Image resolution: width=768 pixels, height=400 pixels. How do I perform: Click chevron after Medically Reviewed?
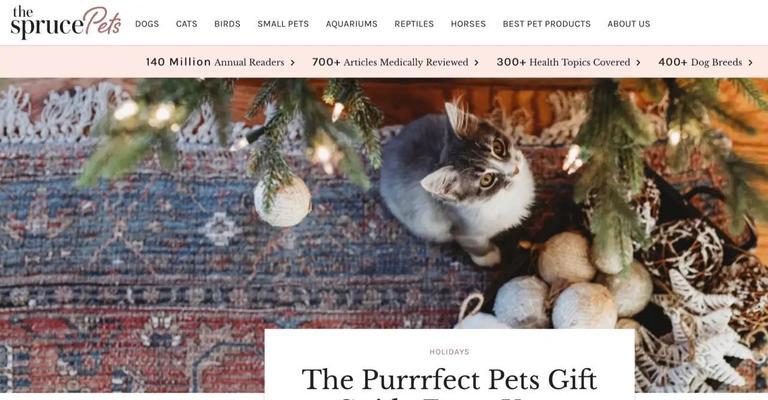476,63
